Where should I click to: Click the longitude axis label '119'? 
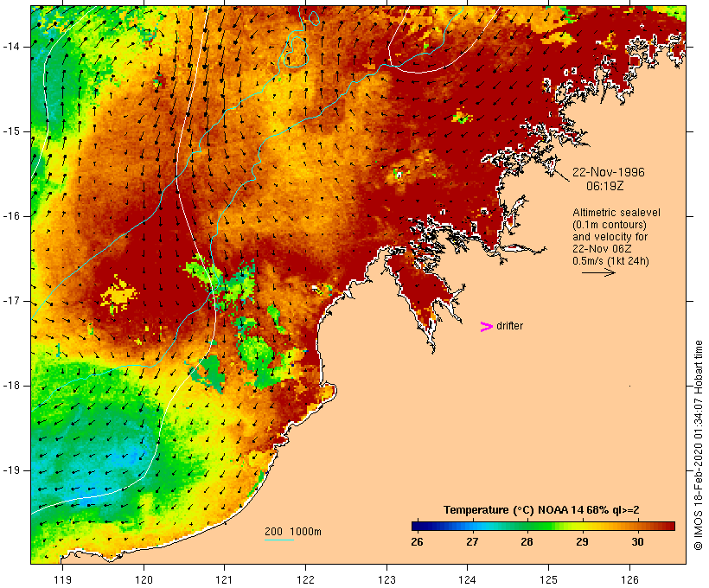pos(62,579)
